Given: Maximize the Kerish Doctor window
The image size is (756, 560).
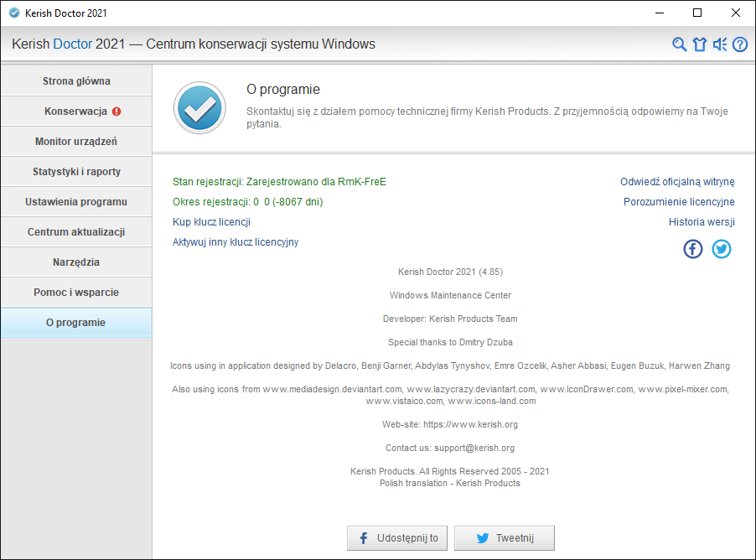Looking at the screenshot, I should (x=697, y=13).
